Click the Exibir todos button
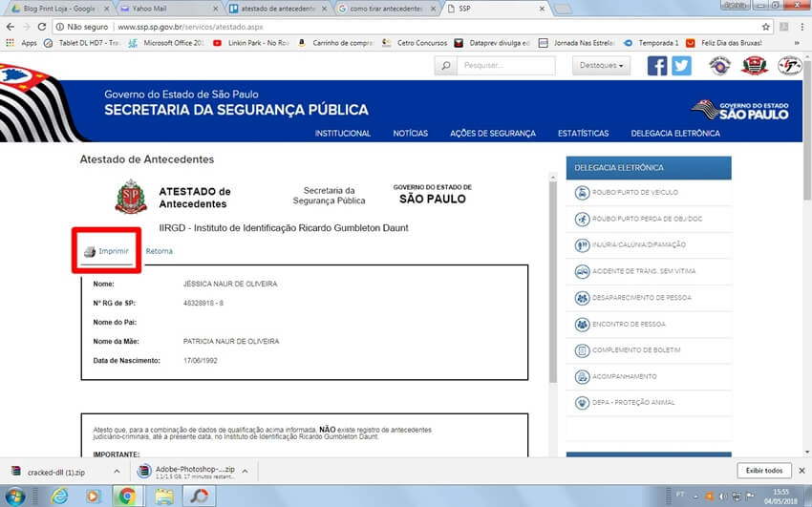 point(764,471)
